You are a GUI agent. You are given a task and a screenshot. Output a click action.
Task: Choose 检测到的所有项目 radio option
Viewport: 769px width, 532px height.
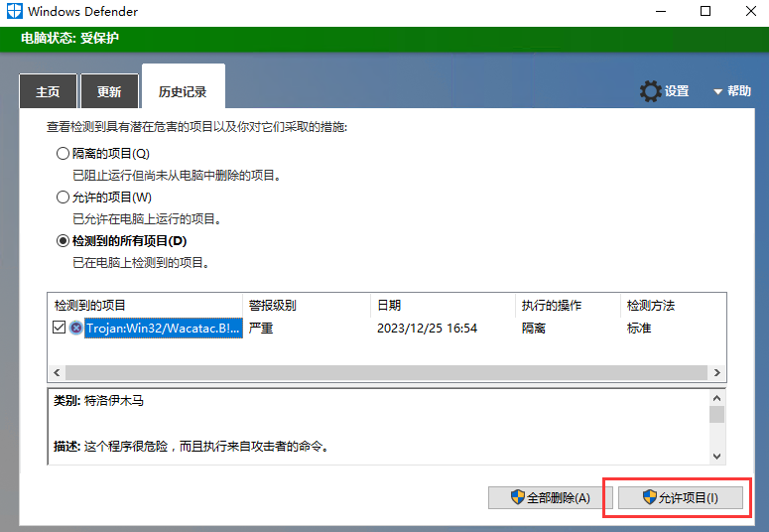point(64,241)
